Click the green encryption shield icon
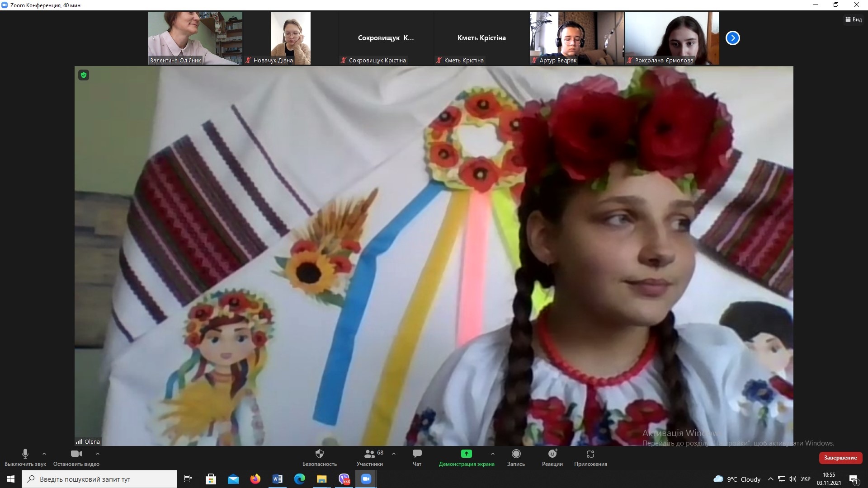Image resolution: width=868 pixels, height=488 pixels. (84, 75)
